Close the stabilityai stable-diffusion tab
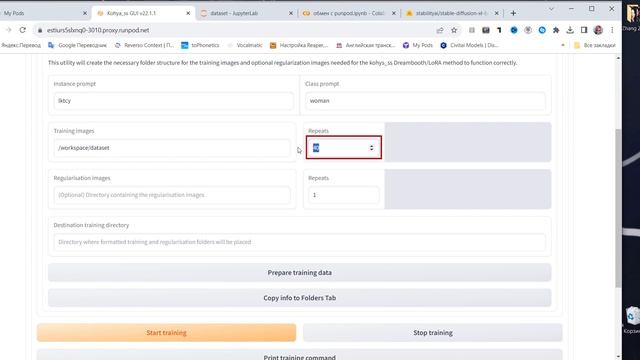 (x=497, y=13)
